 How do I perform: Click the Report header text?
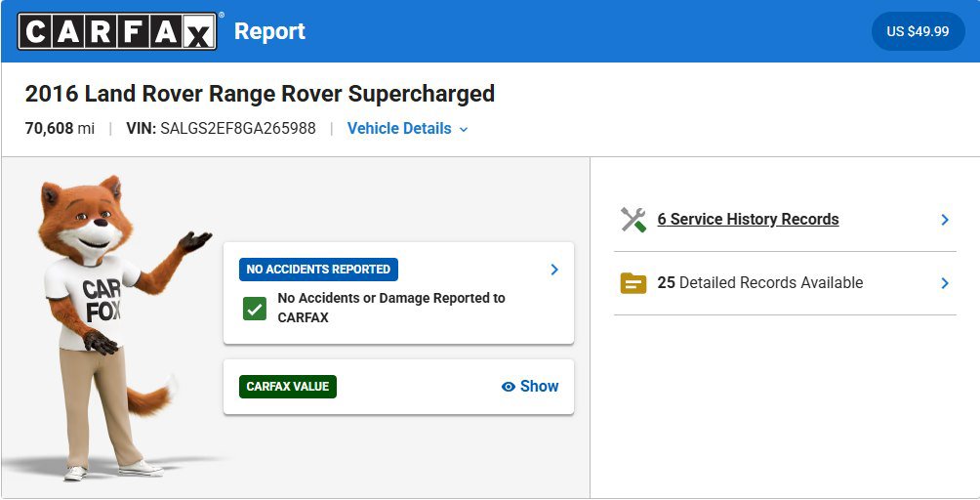[269, 31]
